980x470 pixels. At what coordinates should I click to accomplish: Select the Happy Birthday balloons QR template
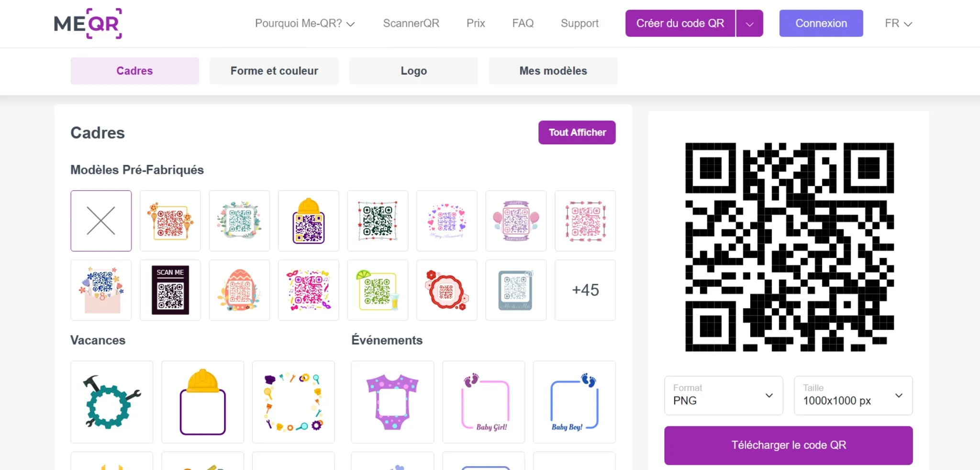(x=516, y=221)
